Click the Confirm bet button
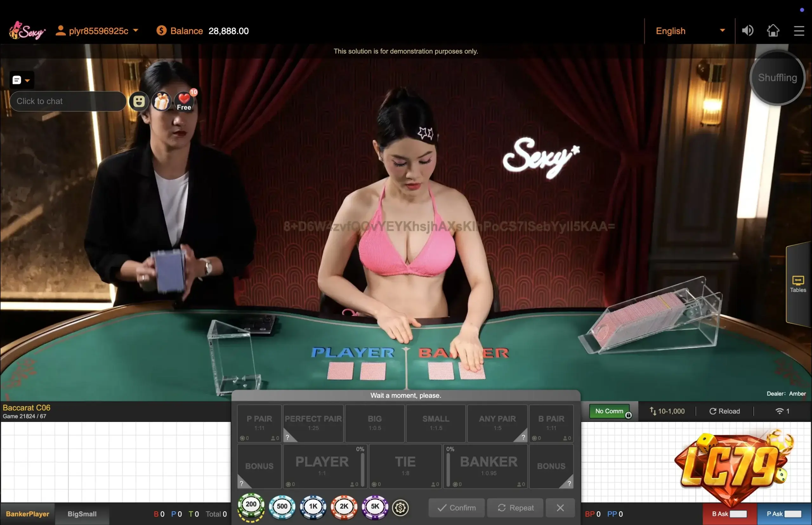Image resolution: width=812 pixels, height=525 pixels. 456,508
